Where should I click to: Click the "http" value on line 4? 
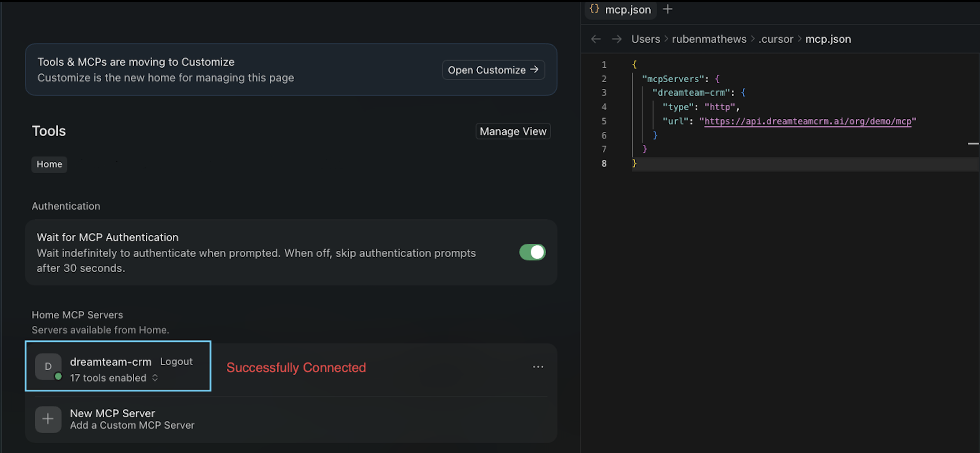(x=719, y=107)
